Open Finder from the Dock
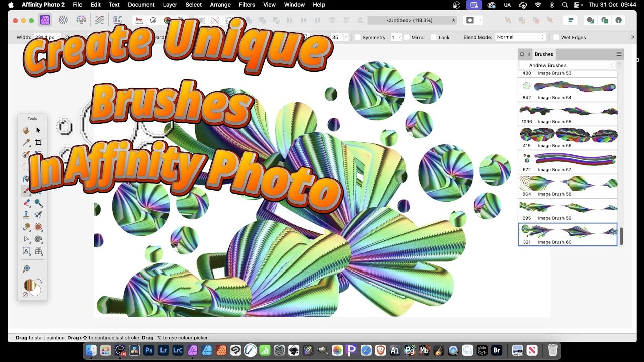The height and width of the screenshot is (362, 644). (91, 350)
